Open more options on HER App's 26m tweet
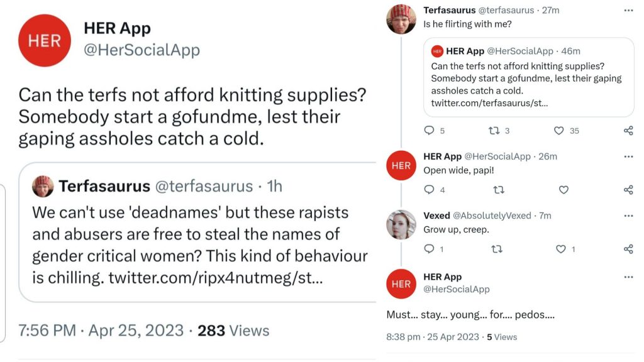 [628, 156]
